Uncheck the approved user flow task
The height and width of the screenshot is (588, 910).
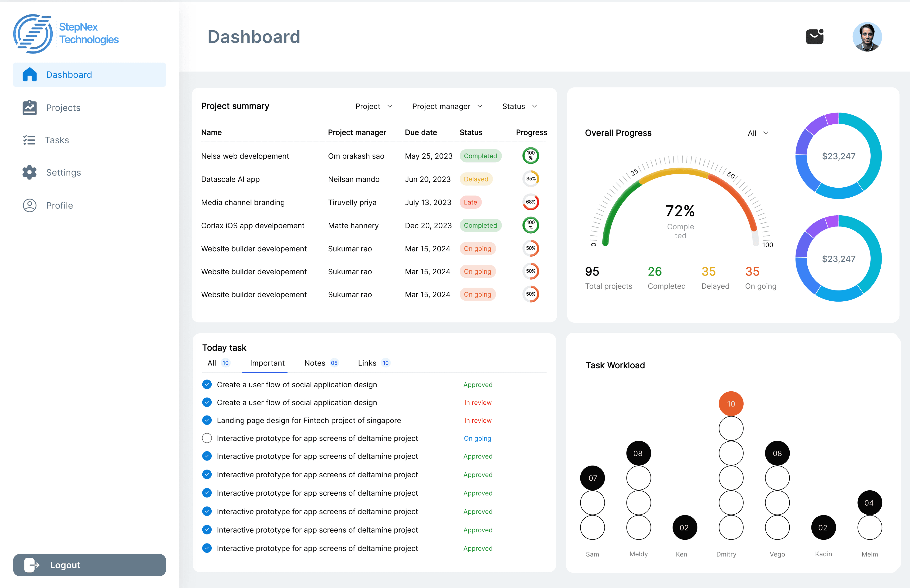click(207, 384)
